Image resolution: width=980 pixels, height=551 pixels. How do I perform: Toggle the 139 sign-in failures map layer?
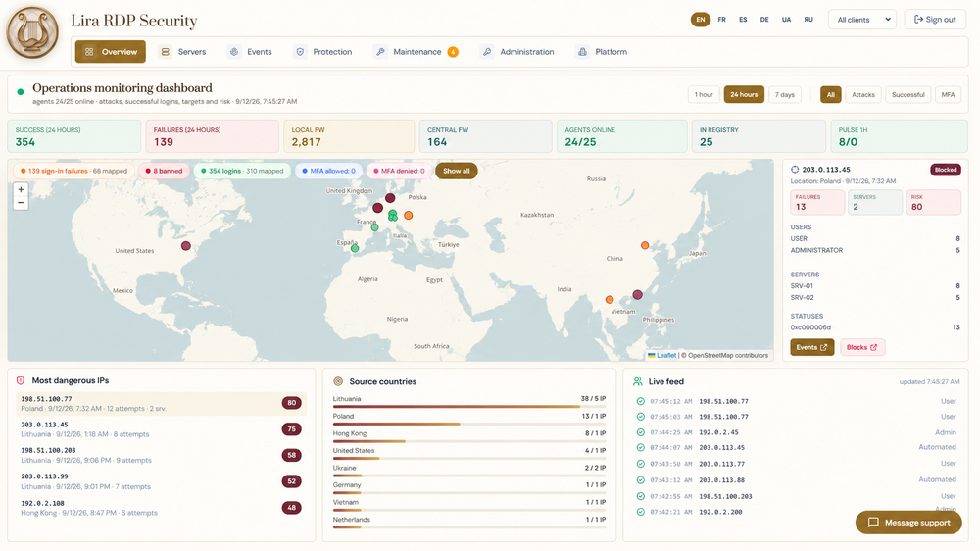click(73, 171)
